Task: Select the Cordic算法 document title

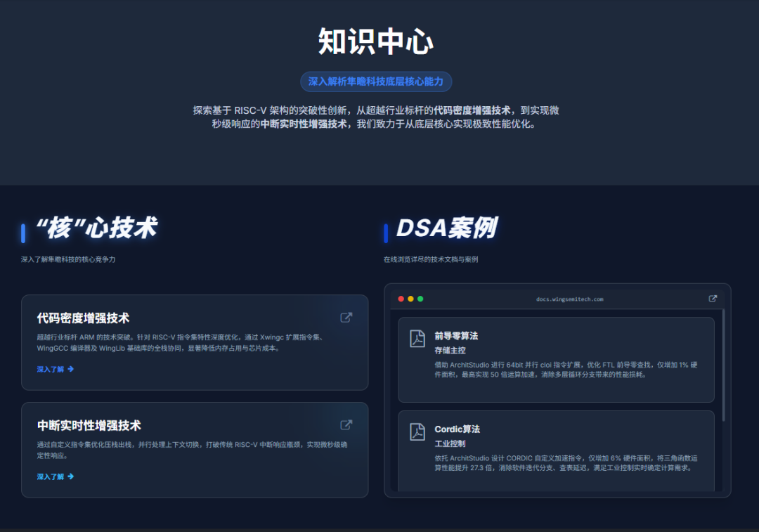Action: click(x=457, y=429)
